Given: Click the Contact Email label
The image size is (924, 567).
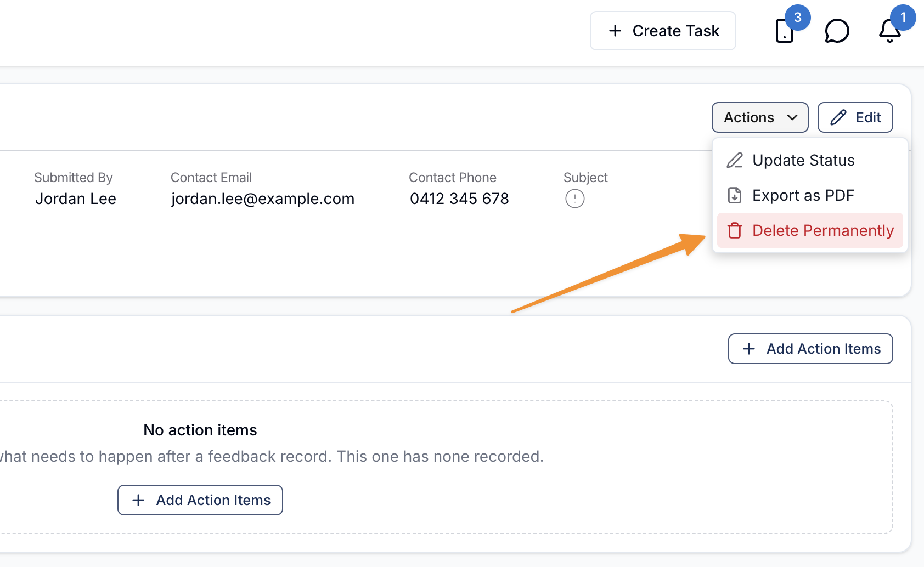Looking at the screenshot, I should pos(211,178).
